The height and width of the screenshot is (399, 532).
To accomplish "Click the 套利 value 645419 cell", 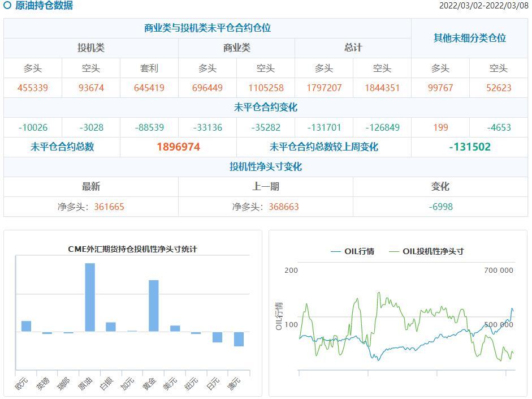I will click(x=149, y=88).
